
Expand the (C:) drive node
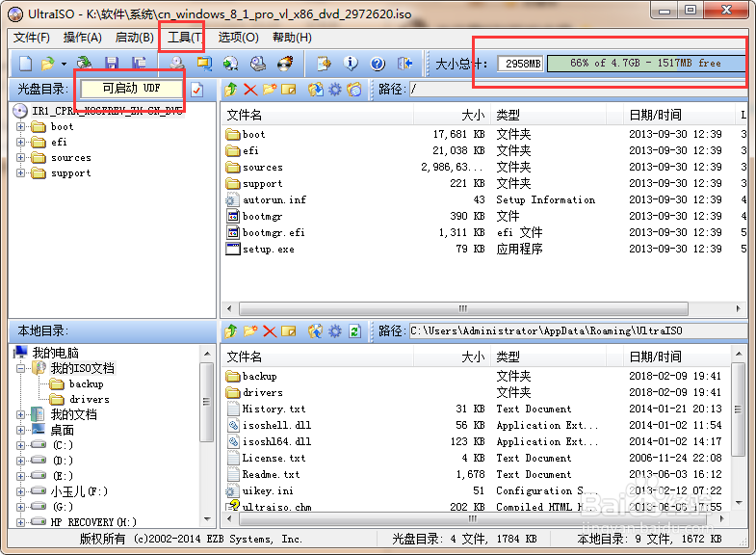coord(20,445)
